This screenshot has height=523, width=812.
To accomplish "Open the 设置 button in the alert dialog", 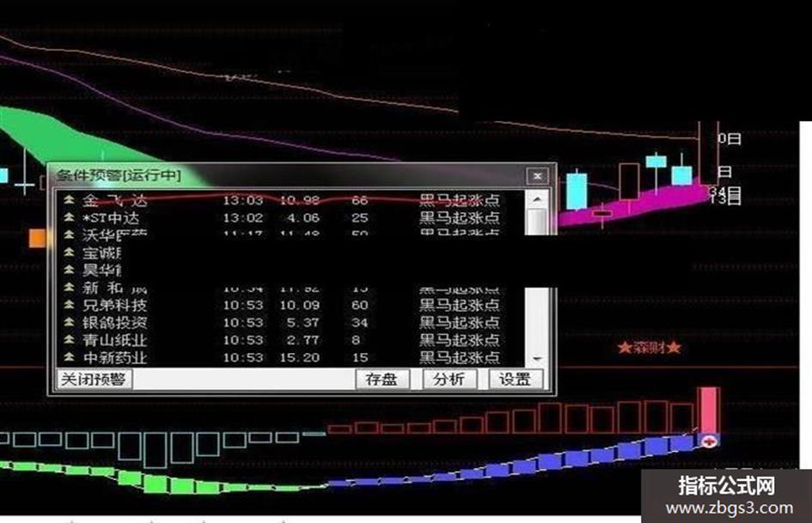I will click(516, 379).
